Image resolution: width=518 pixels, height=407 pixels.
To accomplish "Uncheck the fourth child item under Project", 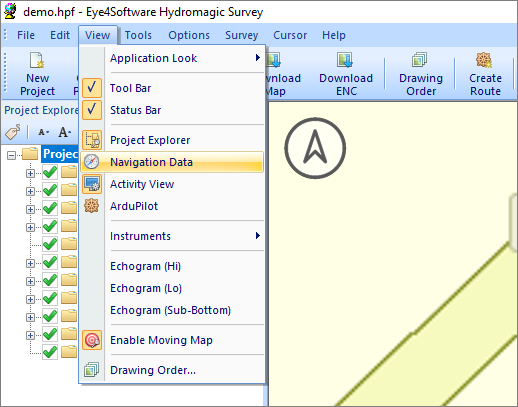I will (x=50, y=227).
